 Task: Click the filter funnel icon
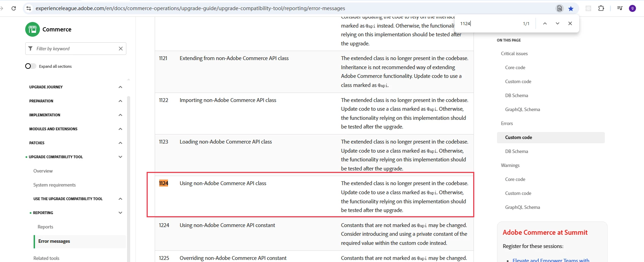point(30,49)
